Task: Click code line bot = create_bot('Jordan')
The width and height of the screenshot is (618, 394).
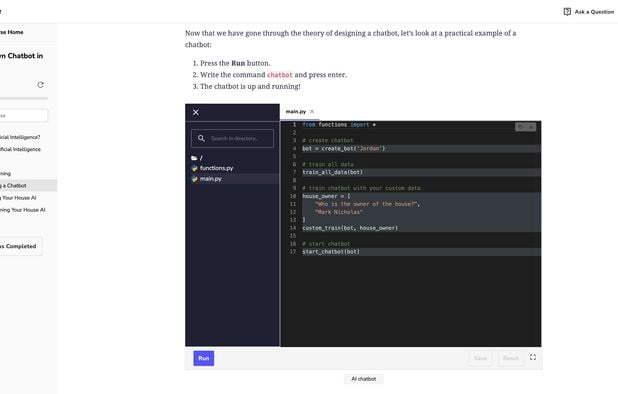Action: pyautogui.click(x=344, y=149)
